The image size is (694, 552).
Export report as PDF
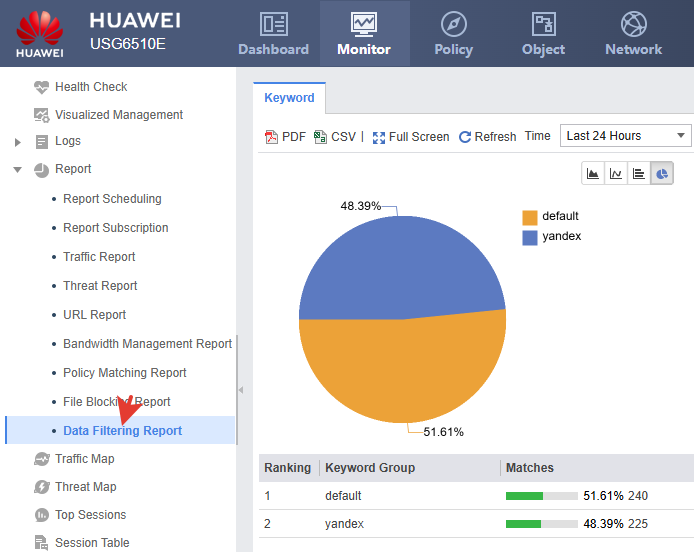tap(285, 137)
